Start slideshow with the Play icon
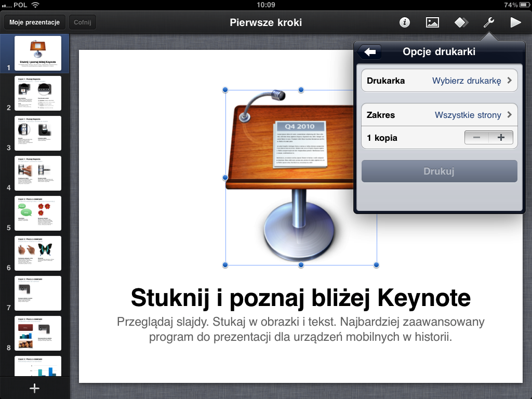532x399 pixels. (516, 22)
